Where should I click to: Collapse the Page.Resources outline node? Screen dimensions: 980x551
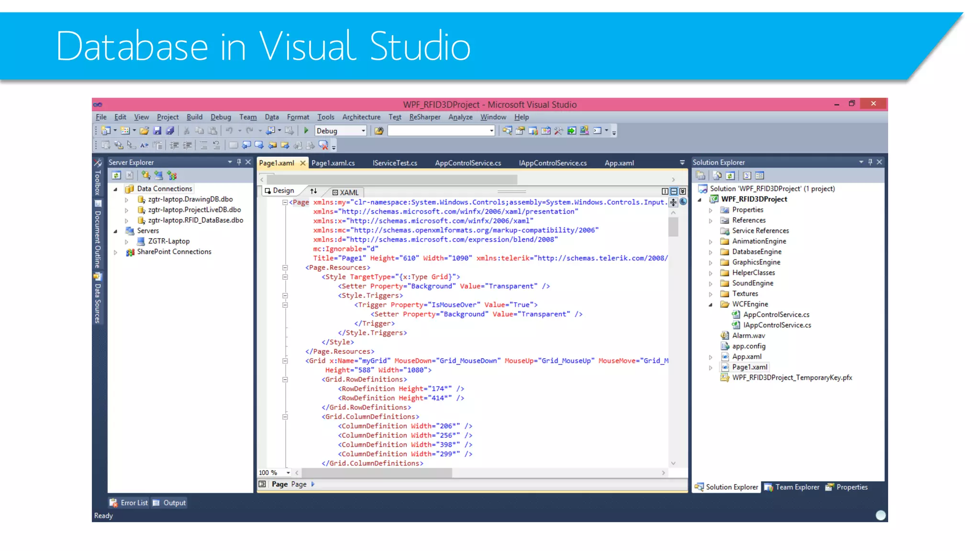(285, 267)
